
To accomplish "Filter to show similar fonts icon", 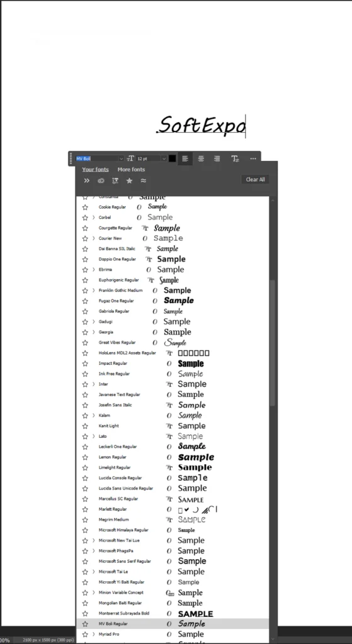I will click(x=144, y=180).
